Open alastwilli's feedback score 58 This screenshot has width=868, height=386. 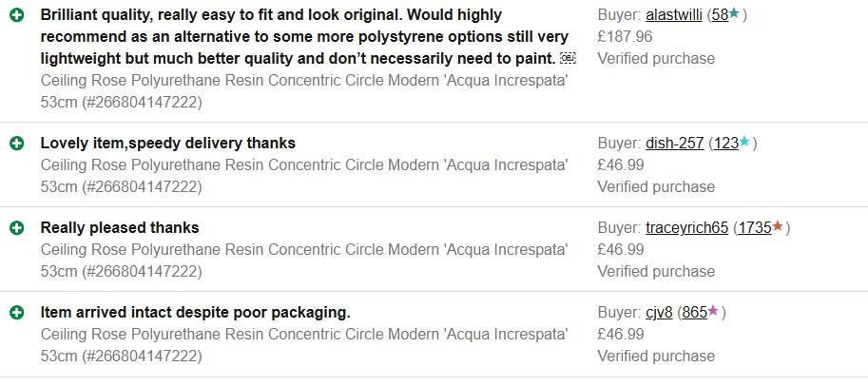click(719, 15)
